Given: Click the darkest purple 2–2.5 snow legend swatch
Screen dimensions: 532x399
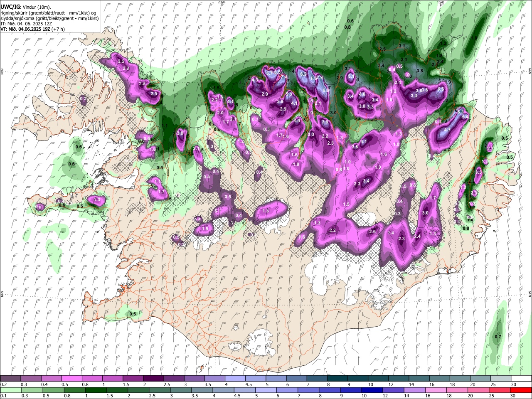Looking at the screenshot, I should click(153, 378).
